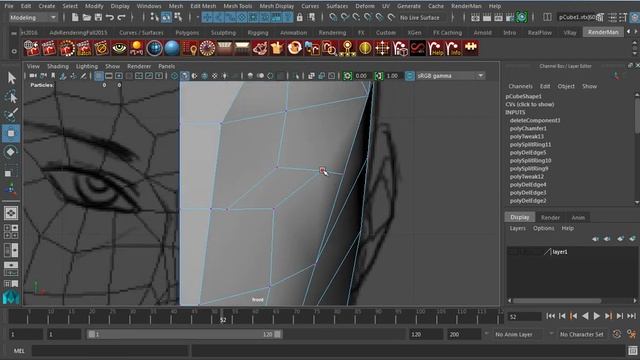Screen dimensions: 640x360
Task: Toggle the grid display in panel toolbar
Action: pos(99,76)
